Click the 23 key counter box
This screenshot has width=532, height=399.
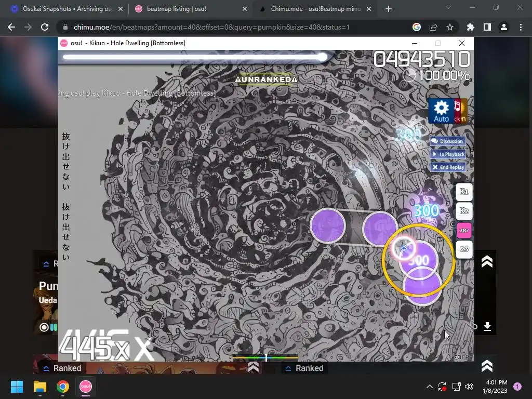click(464, 249)
